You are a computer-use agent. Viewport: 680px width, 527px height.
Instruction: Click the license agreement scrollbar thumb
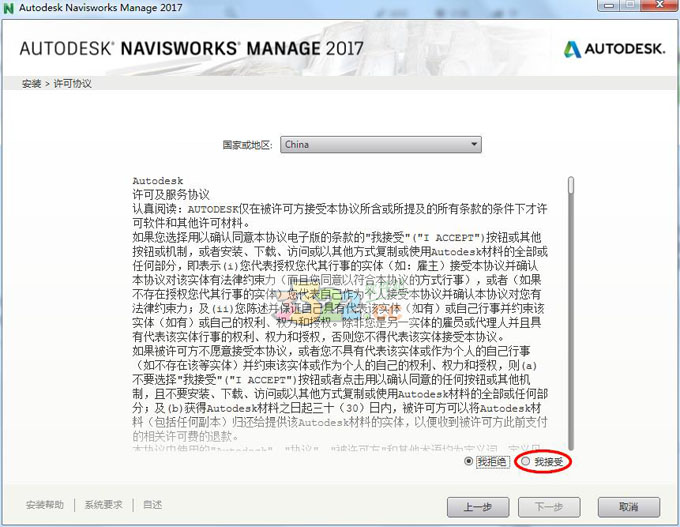[571, 185]
